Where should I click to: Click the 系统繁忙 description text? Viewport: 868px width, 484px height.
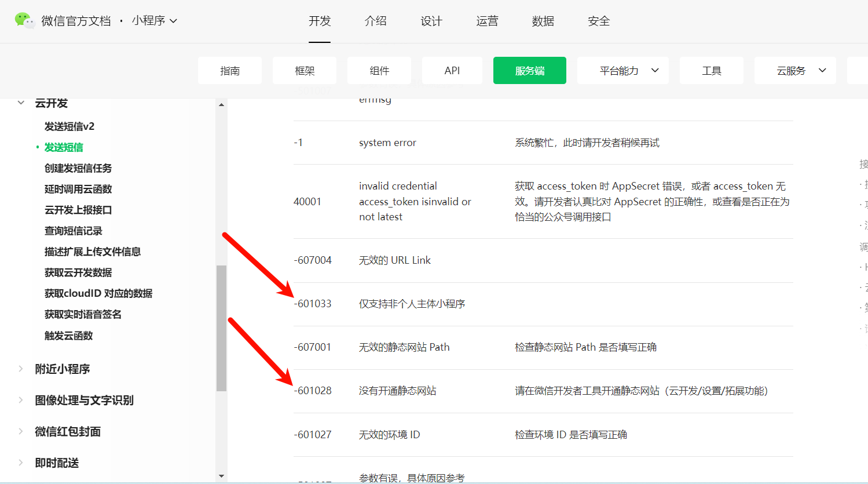587,143
